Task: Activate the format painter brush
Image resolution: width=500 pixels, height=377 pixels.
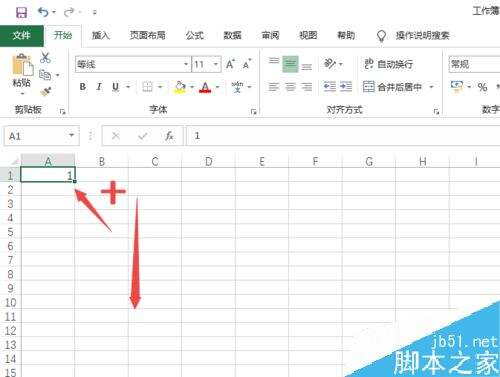Action: (46, 91)
